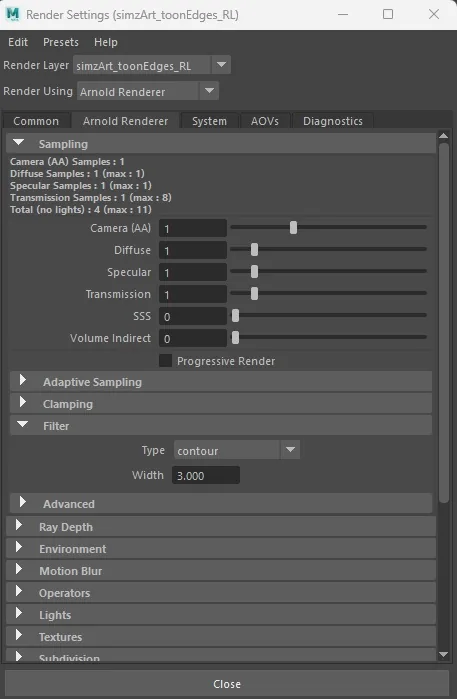Open the Edit menu

[18, 42]
